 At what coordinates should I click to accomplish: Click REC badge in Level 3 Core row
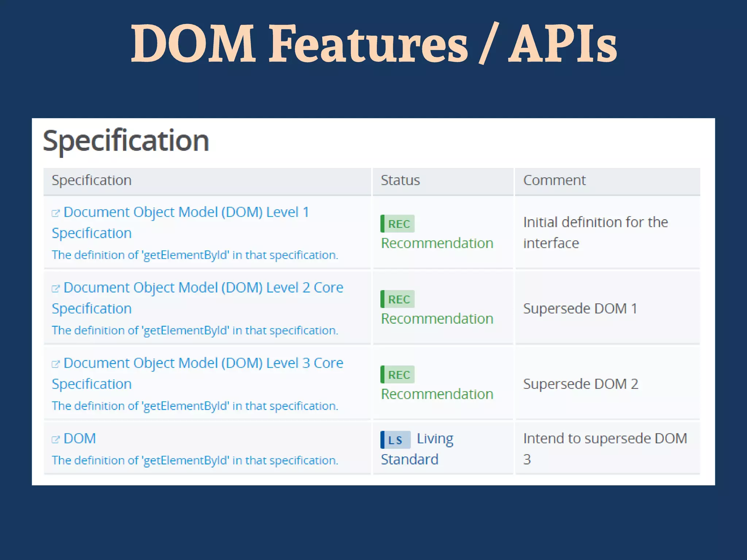[x=398, y=375]
